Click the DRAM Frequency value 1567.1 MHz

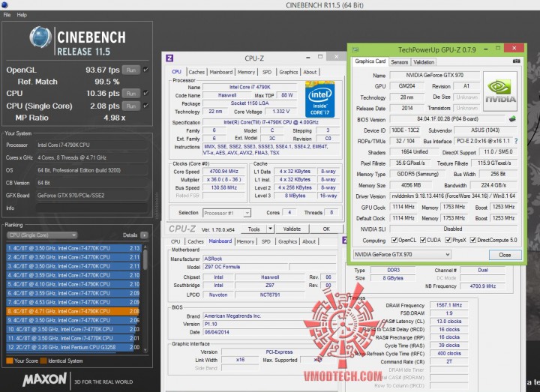pyautogui.click(x=448, y=305)
